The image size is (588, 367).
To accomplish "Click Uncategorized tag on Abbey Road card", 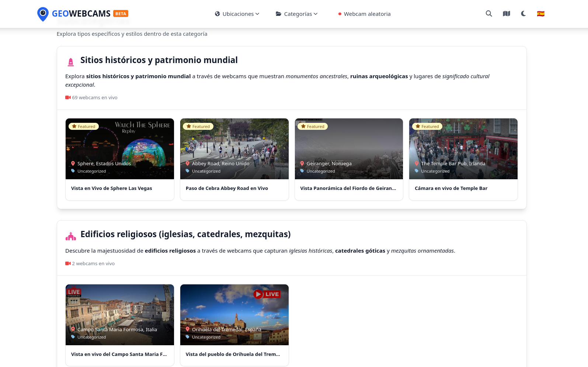I will (206, 171).
